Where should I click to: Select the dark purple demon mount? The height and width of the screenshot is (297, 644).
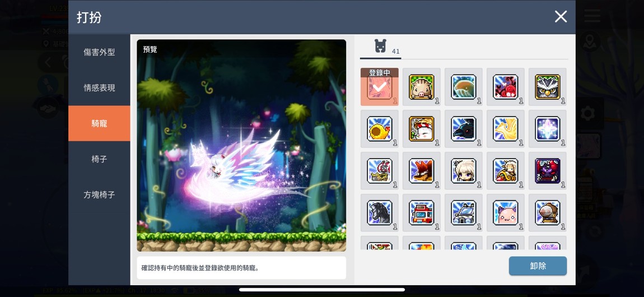pyautogui.click(x=548, y=171)
